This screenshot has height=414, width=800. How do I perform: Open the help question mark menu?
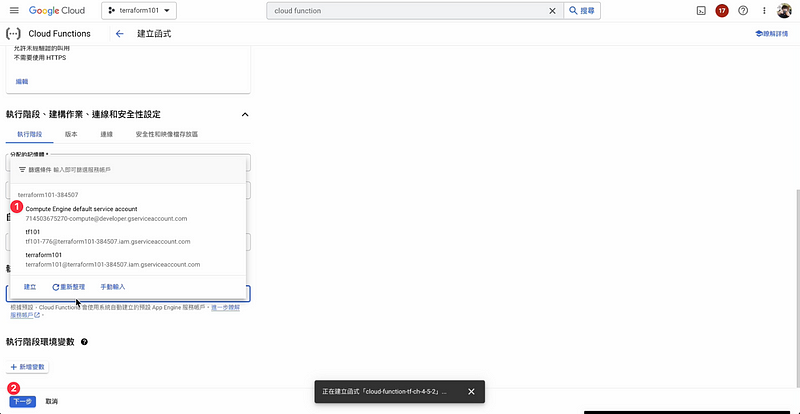(x=743, y=11)
